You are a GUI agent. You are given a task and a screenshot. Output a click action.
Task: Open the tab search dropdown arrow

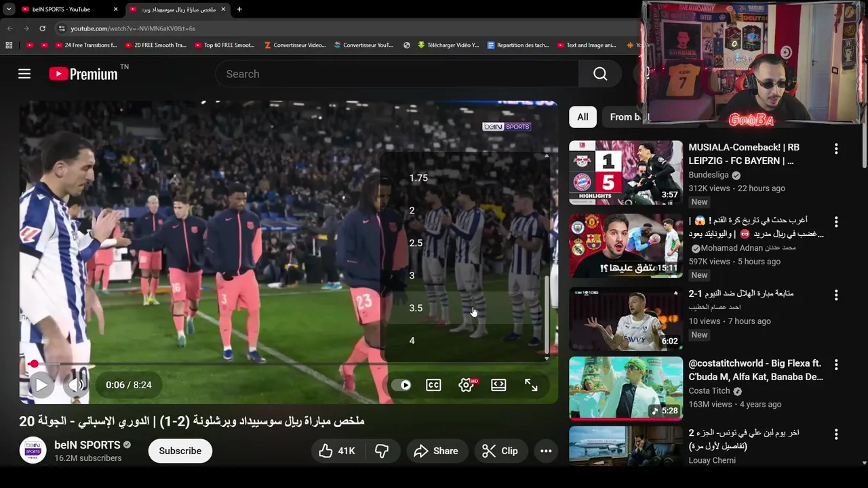(8, 9)
